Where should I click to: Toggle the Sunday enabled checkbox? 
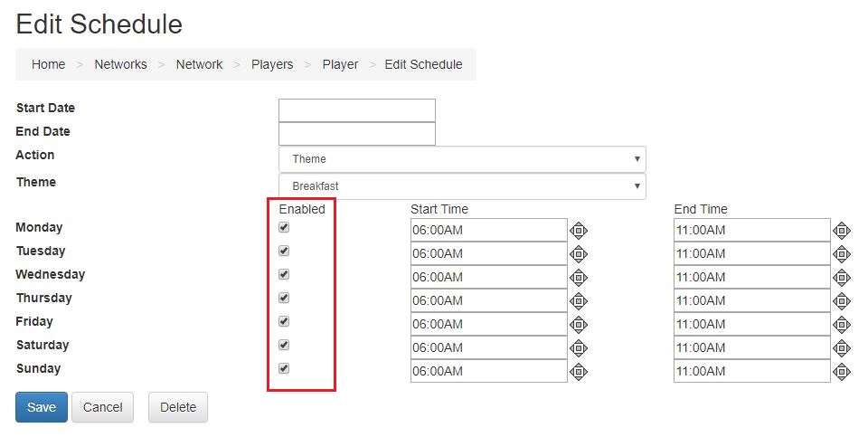point(284,368)
